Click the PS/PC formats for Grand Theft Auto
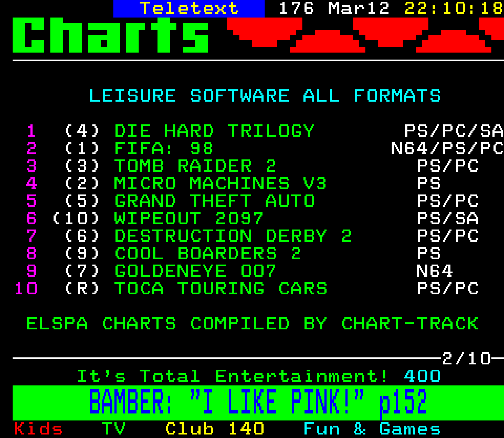Viewport: 504px width, 438px height. point(448,201)
